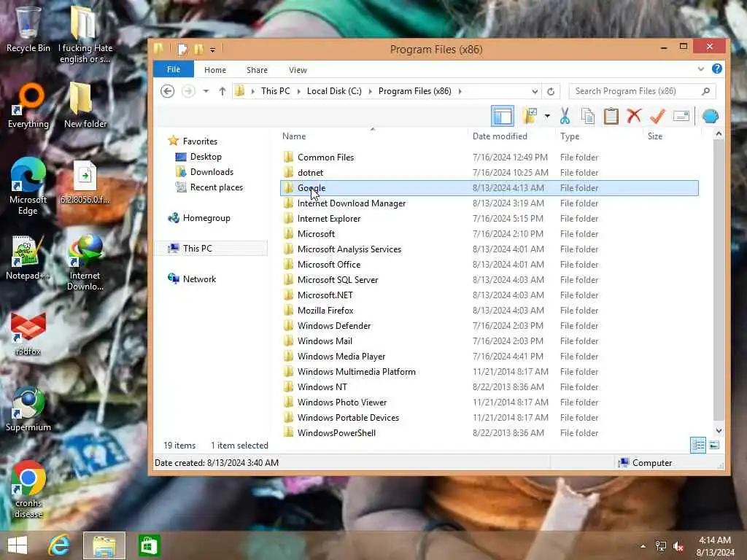Switch to the Home ribbon tab

click(215, 69)
